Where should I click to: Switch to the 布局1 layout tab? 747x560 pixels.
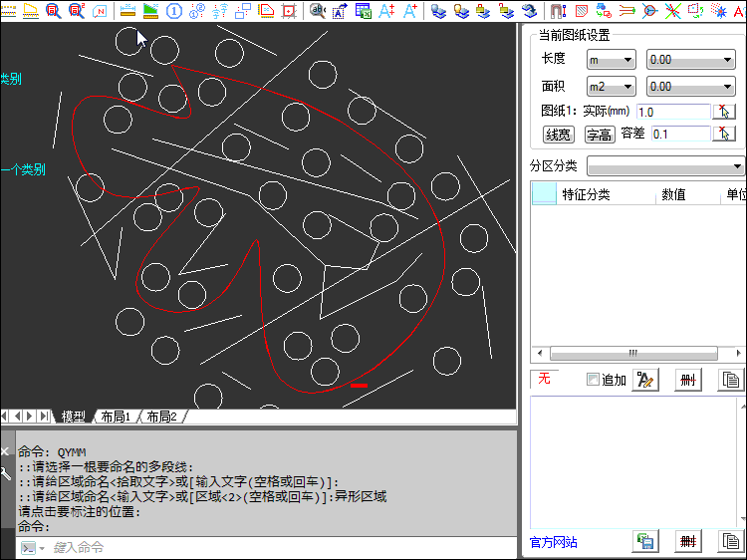116,417
